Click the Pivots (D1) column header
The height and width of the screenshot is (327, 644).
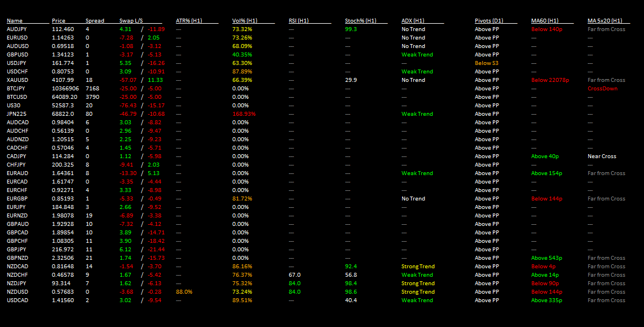pyautogui.click(x=489, y=20)
